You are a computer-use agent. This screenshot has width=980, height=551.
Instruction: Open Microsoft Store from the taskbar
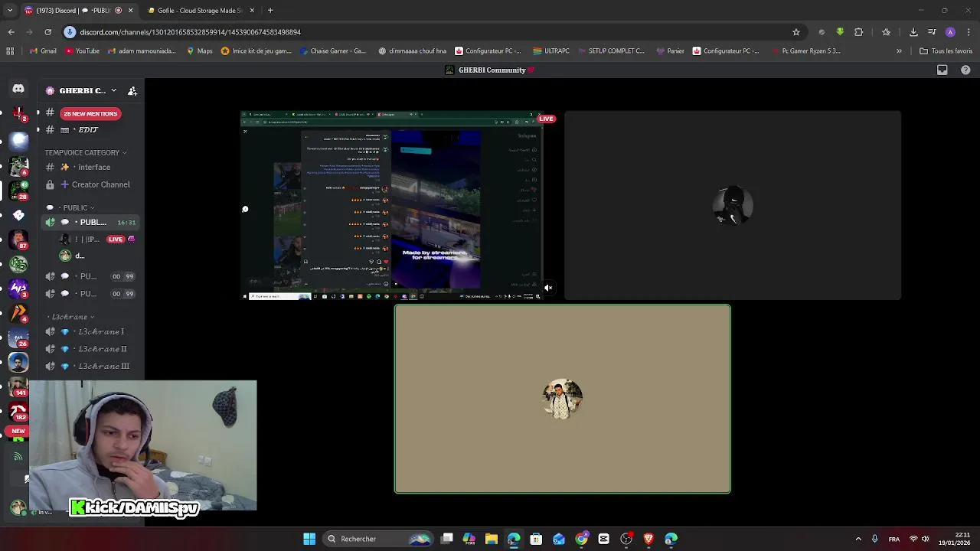(536, 539)
